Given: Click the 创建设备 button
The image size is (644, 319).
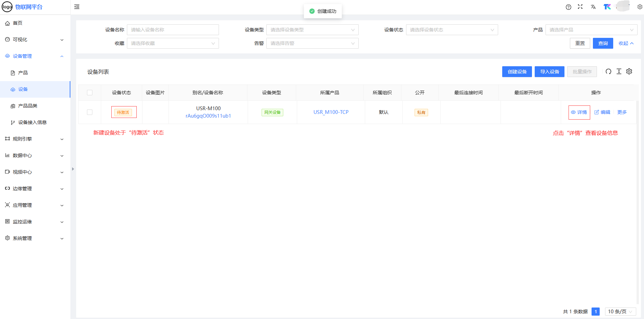Looking at the screenshot, I should (517, 72).
